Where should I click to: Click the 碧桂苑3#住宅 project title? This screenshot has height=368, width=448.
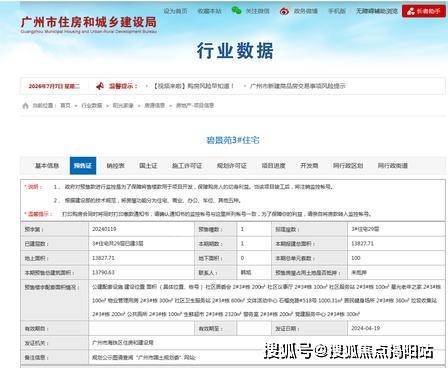coord(233,140)
